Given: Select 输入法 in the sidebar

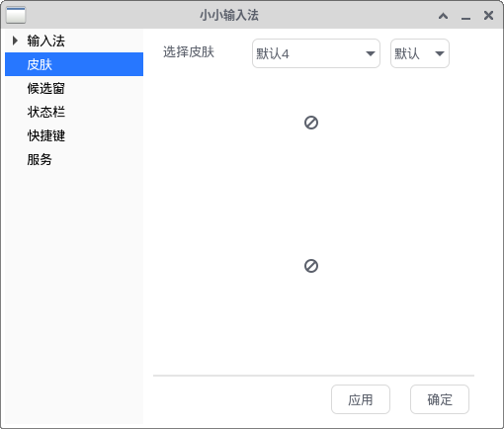Looking at the screenshot, I should tap(45, 41).
